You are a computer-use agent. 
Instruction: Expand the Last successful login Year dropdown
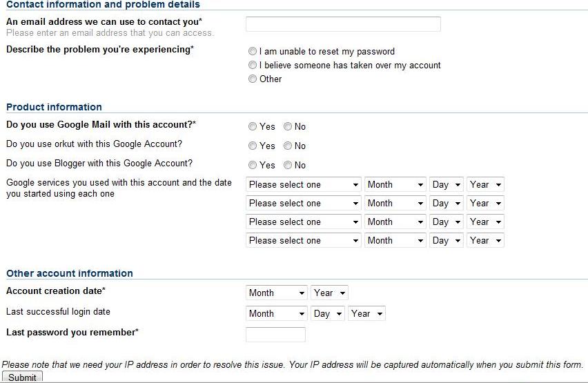pyautogui.click(x=366, y=314)
